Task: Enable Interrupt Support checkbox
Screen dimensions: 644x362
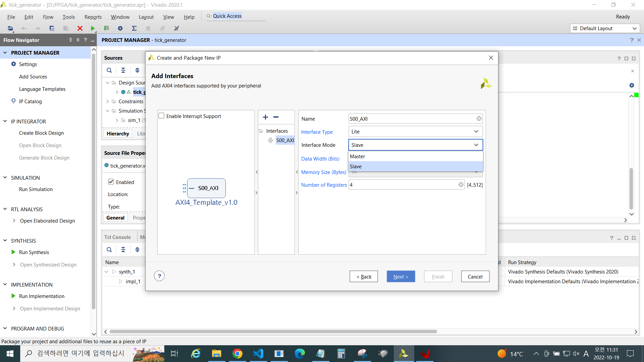Action: coord(161,116)
